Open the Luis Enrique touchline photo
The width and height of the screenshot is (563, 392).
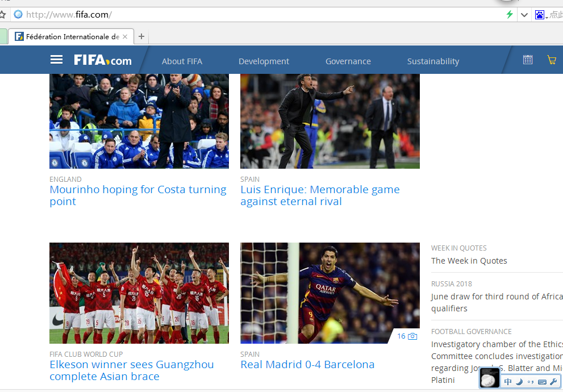[330, 121]
